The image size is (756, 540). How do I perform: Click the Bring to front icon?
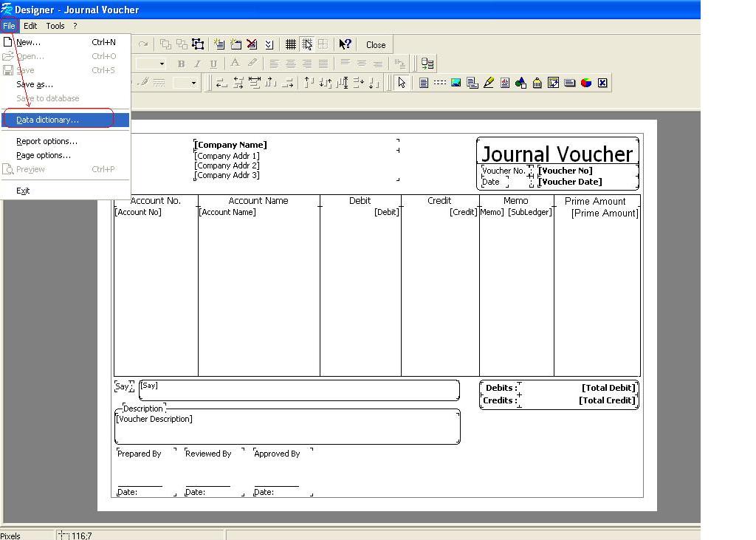(x=165, y=44)
